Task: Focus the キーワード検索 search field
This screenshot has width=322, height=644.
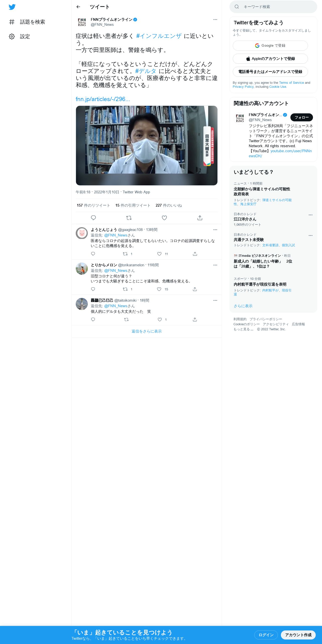Action: point(273,7)
